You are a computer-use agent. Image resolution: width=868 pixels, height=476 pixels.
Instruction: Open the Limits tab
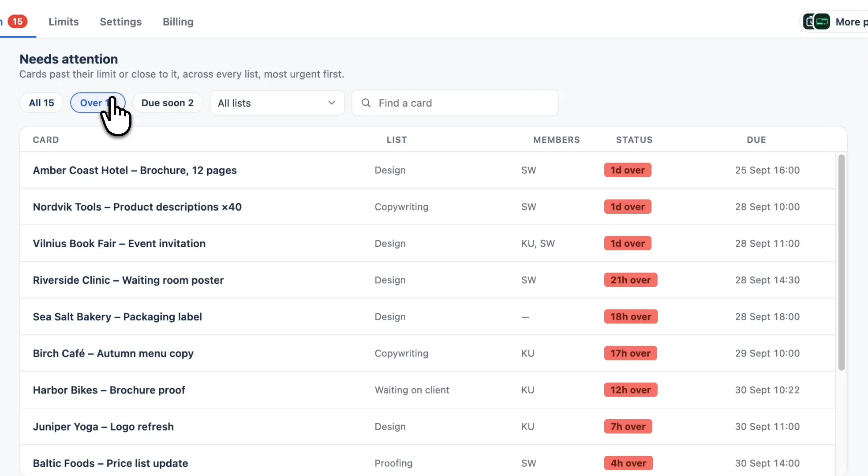pos(64,22)
